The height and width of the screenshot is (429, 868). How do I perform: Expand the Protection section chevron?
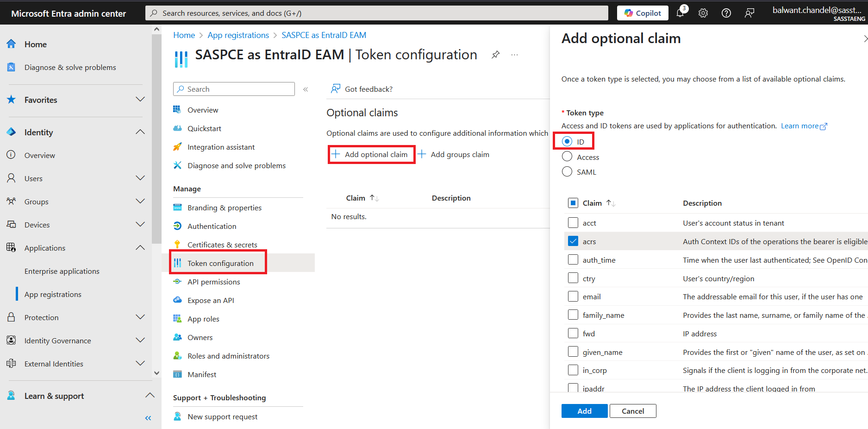(140, 317)
